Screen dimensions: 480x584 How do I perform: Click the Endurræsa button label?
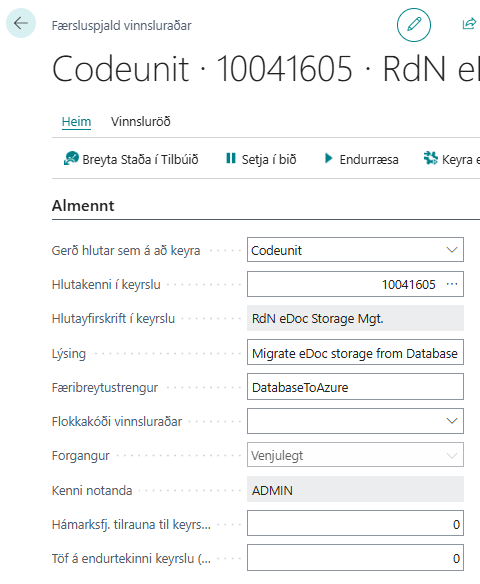(x=369, y=159)
